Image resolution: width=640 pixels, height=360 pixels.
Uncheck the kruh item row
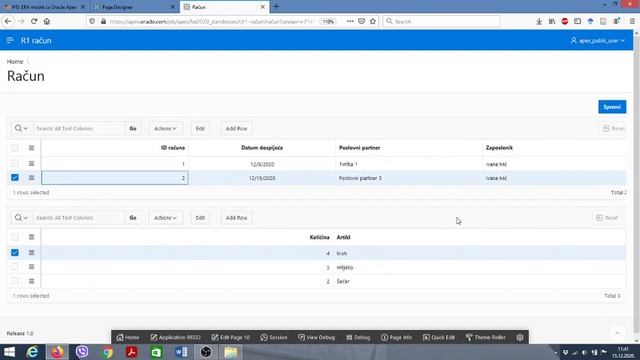15,253
